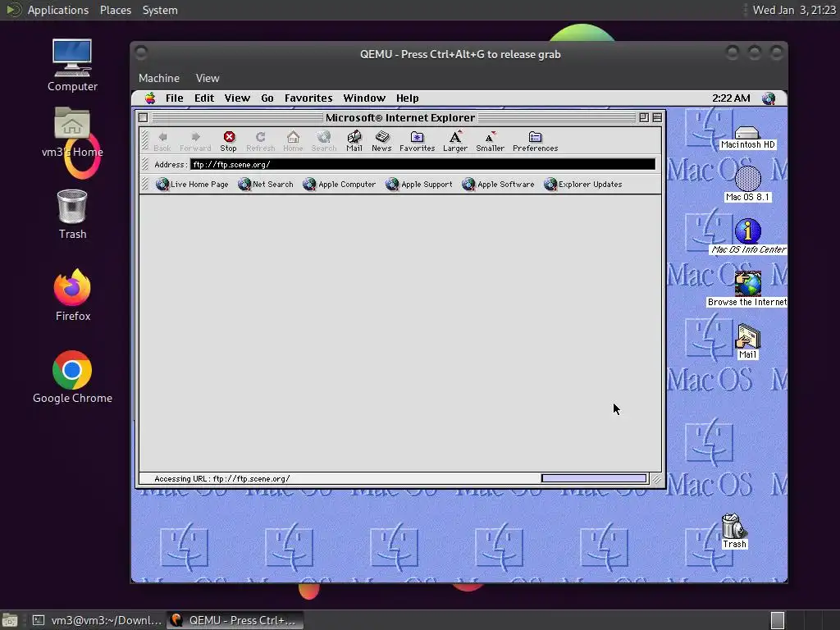The width and height of the screenshot is (840, 630).
Task: Open the Apple menu icon
Action: pyautogui.click(x=151, y=98)
